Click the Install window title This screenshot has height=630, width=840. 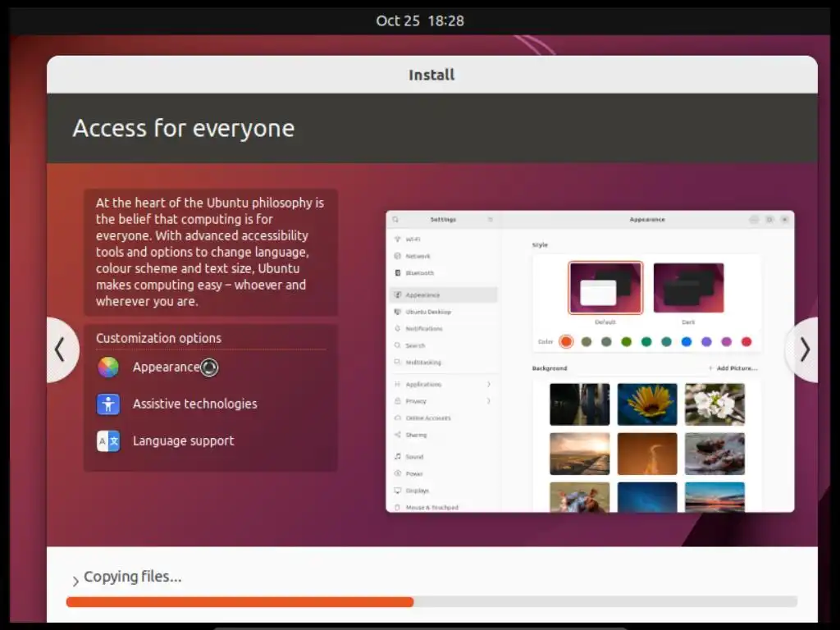pyautogui.click(x=431, y=75)
